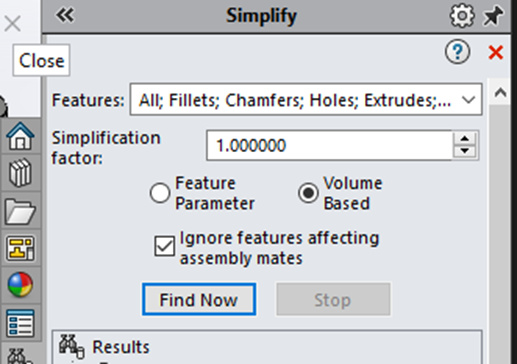The width and height of the screenshot is (517, 364).
Task: Pin the Simplify task pane
Action: coord(493,15)
